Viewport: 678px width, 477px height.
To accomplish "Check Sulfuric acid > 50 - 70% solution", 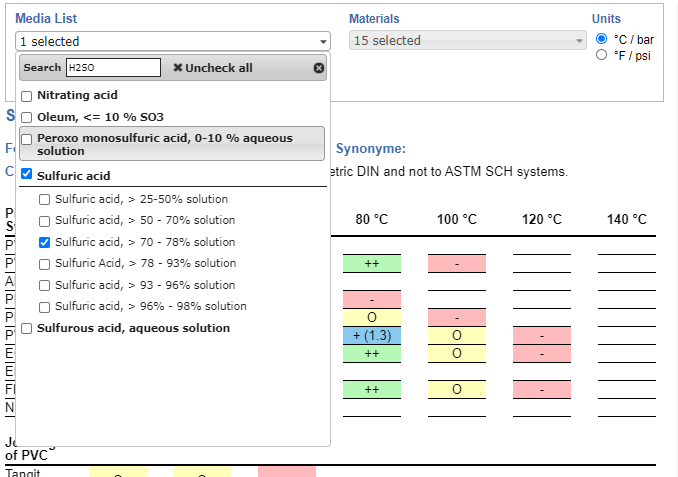I will pos(44,221).
